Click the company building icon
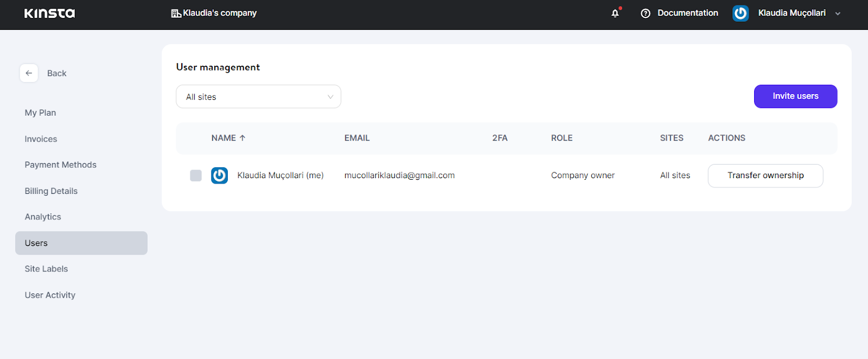This screenshot has height=359, width=868. click(176, 13)
